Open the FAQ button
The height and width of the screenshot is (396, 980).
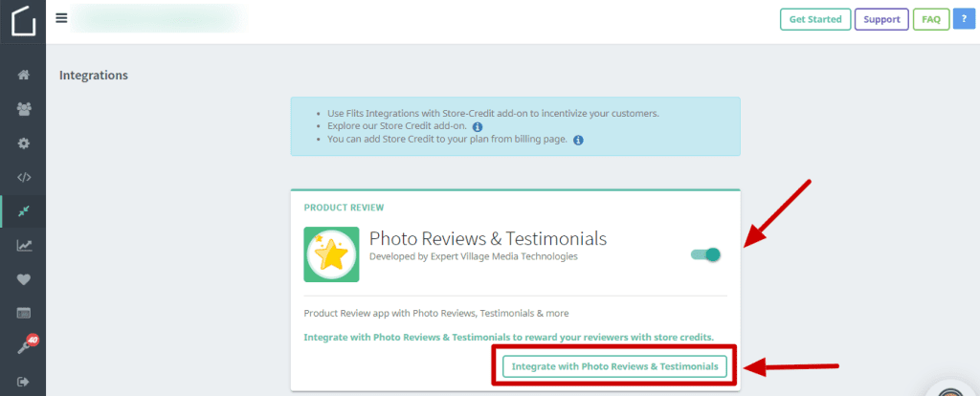(930, 19)
